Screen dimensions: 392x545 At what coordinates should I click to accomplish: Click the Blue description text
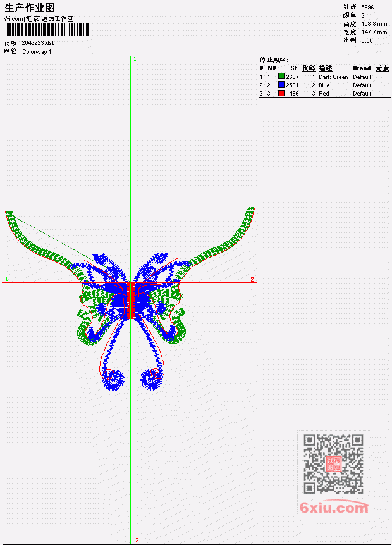pos(324,85)
